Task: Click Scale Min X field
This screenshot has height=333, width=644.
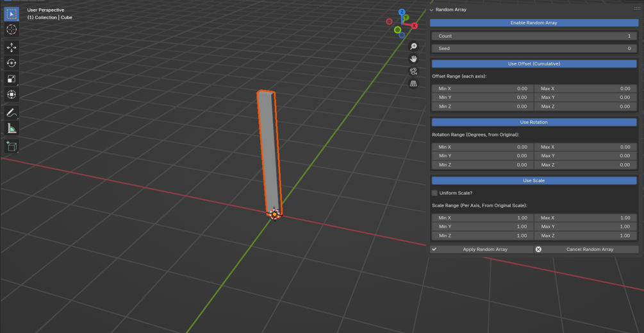Action: click(x=482, y=218)
